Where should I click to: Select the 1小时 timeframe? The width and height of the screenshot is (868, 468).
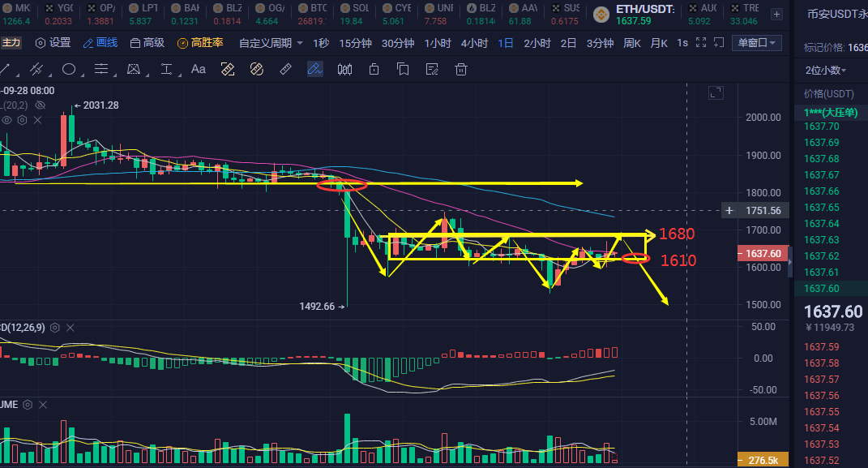(438, 43)
